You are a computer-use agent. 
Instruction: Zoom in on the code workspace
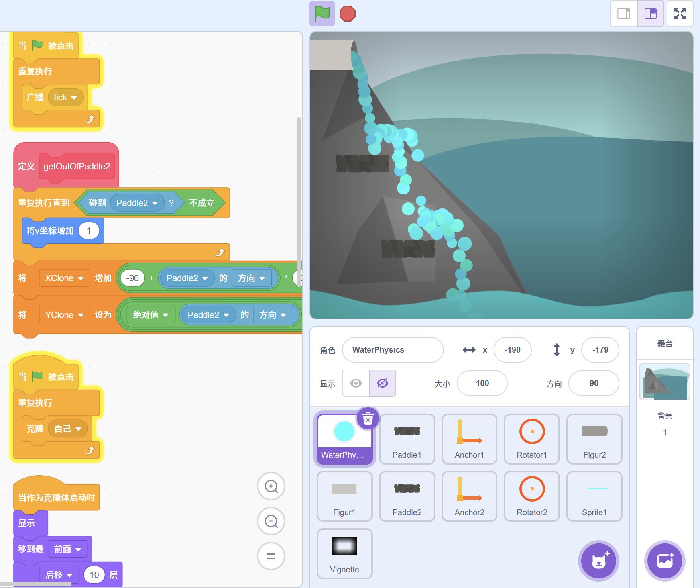coord(271,486)
